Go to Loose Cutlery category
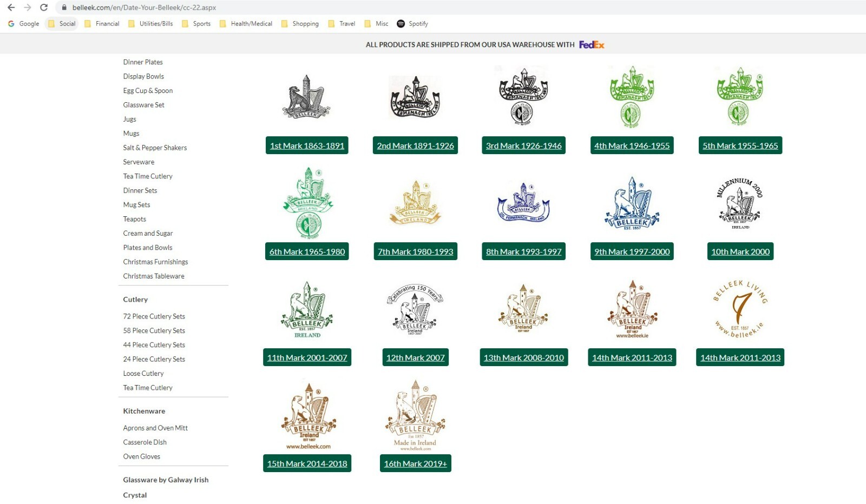This screenshot has height=504, width=866. [143, 374]
